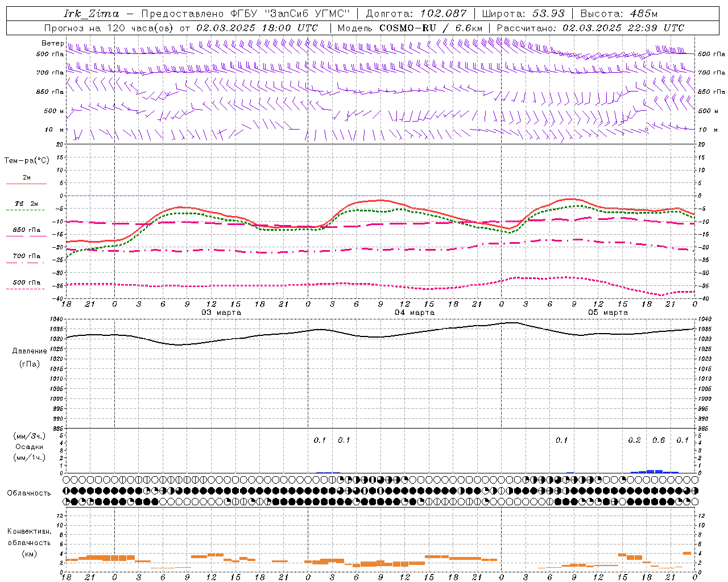Click the 05 марта date label
The width and height of the screenshot is (728, 582).
608,313
